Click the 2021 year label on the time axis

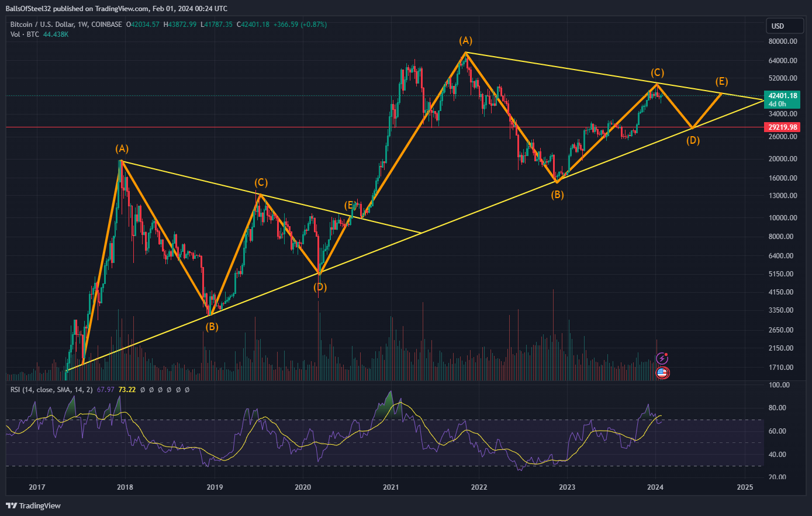[x=391, y=487]
